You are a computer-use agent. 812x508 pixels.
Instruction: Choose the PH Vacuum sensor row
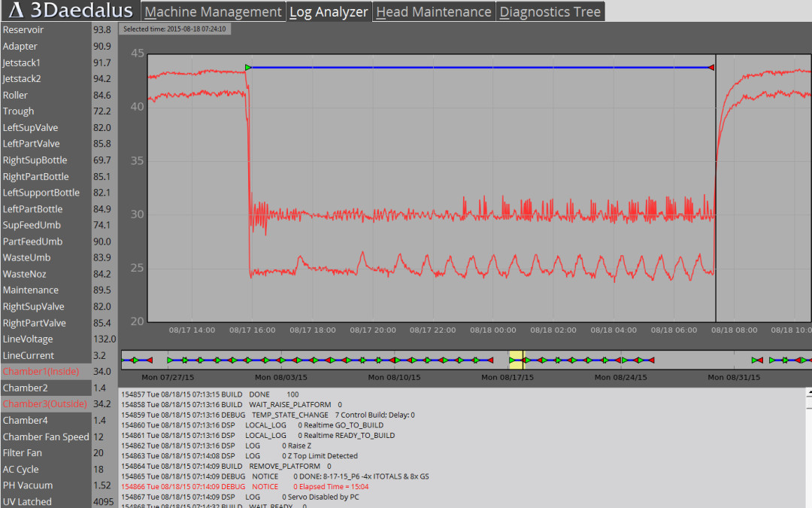[45, 485]
